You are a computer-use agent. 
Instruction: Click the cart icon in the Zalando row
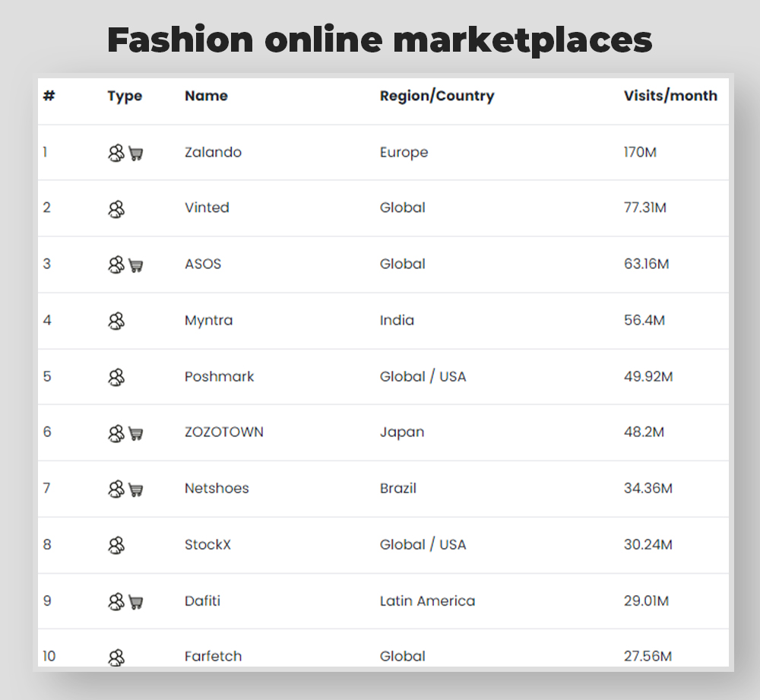point(136,154)
